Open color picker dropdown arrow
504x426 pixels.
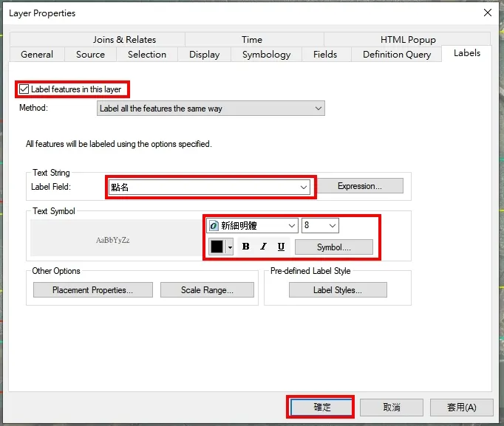230,247
